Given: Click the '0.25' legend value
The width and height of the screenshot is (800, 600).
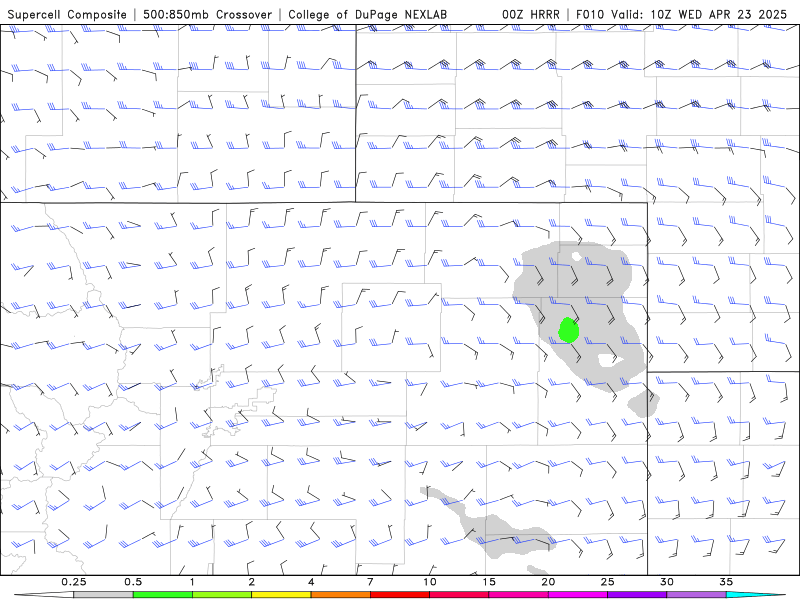Looking at the screenshot, I should coord(74,582).
